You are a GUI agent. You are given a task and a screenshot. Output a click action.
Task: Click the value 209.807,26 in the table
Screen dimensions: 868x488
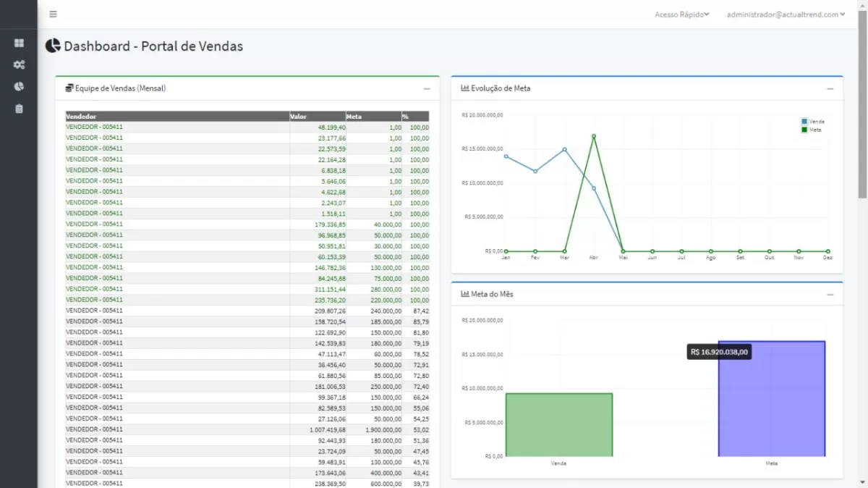point(331,311)
